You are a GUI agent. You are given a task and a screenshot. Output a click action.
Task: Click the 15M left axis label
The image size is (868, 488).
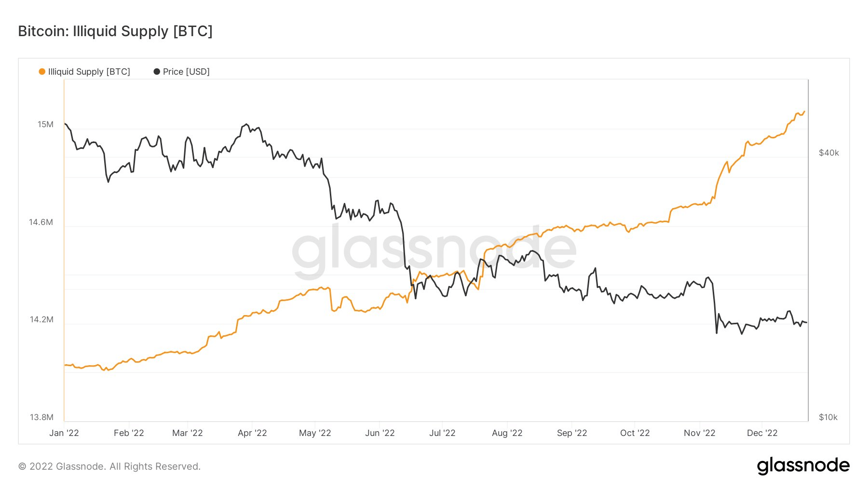(46, 125)
